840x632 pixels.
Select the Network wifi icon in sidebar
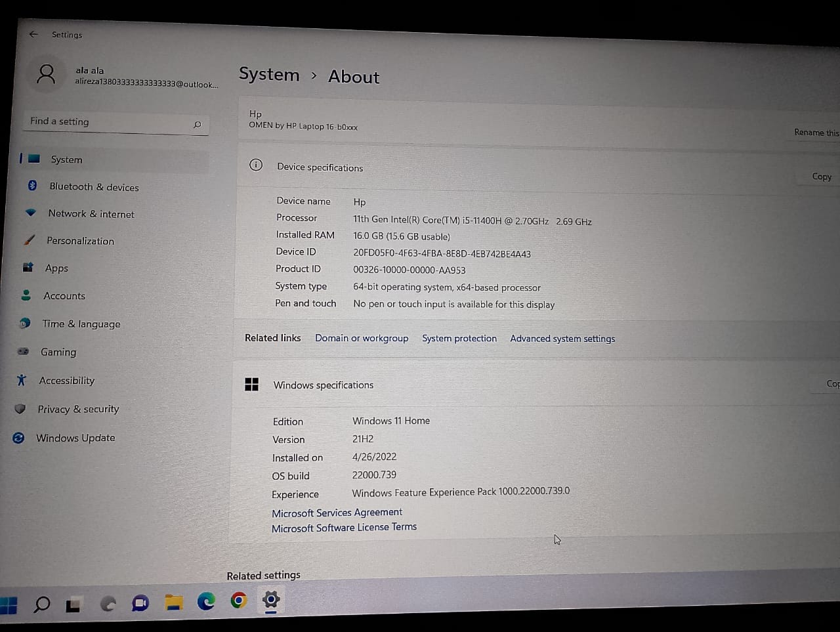pos(31,213)
